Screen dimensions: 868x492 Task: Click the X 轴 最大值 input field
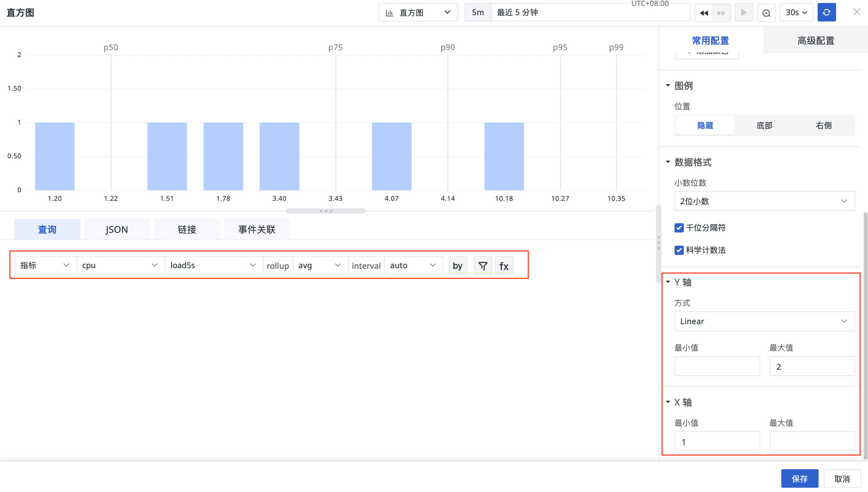812,441
